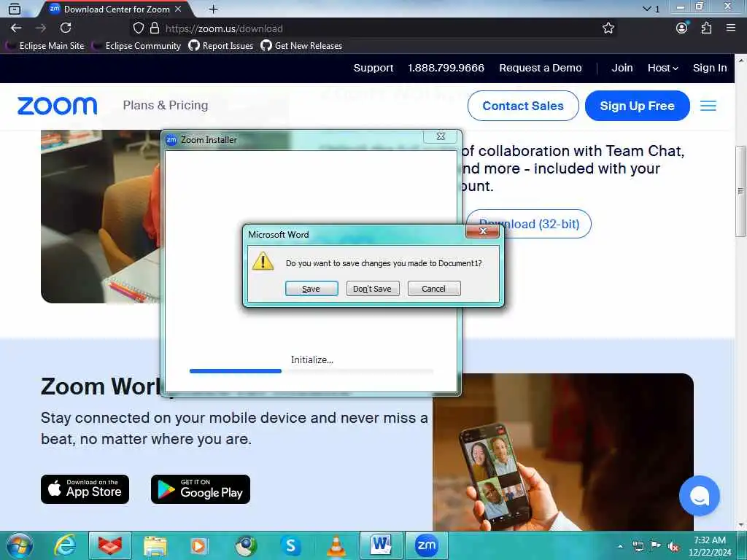The height and width of the screenshot is (560, 747).
Task: Open the Windows Start button
Action: (19, 545)
